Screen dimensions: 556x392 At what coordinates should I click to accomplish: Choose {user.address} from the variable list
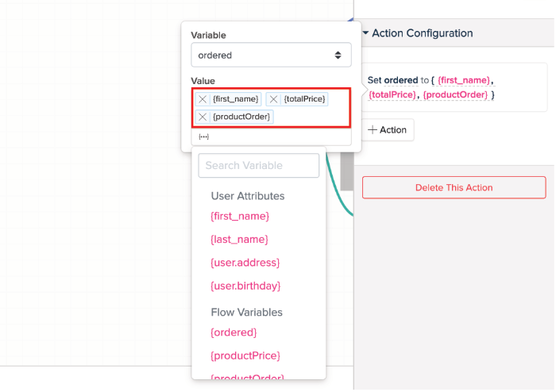(x=245, y=262)
